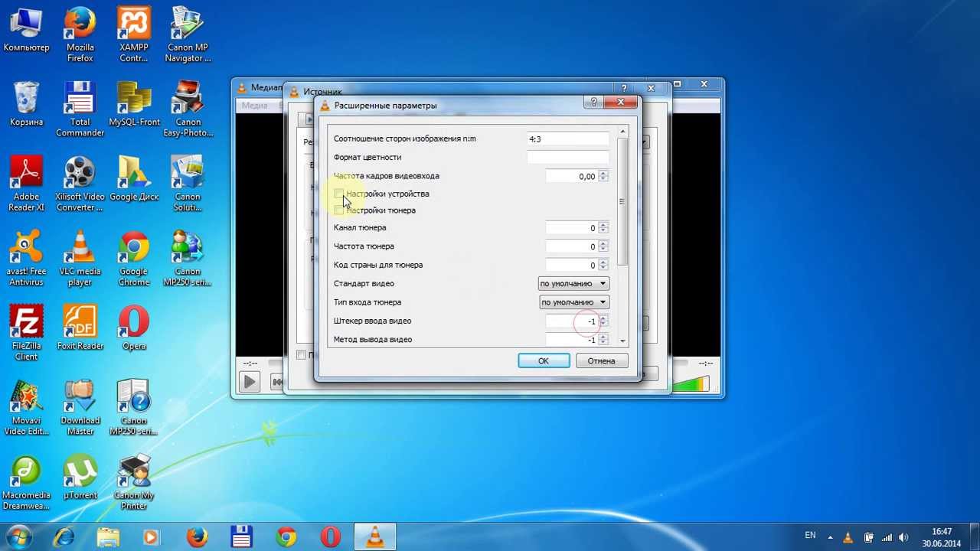Increase Частота кадров видеовхода with up arrow

point(603,174)
